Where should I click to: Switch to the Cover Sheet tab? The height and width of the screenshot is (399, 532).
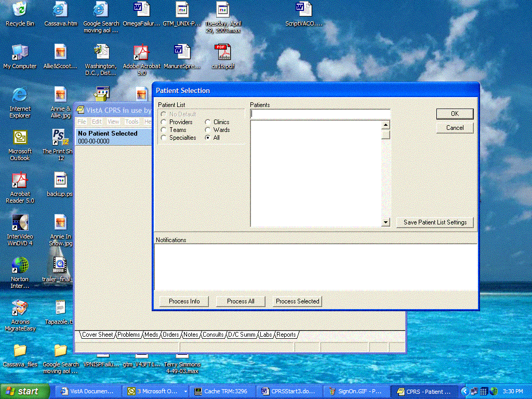pos(97,335)
